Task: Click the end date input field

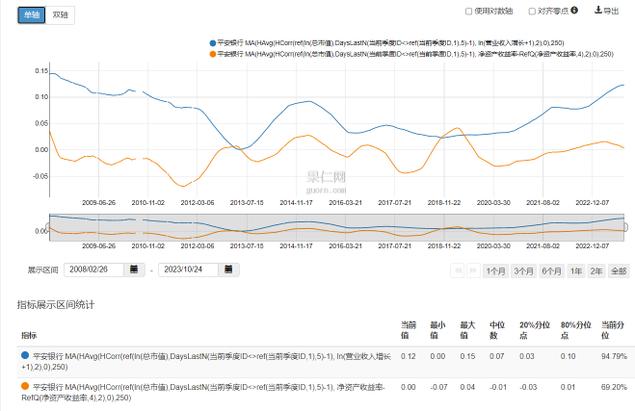Action: point(191,270)
